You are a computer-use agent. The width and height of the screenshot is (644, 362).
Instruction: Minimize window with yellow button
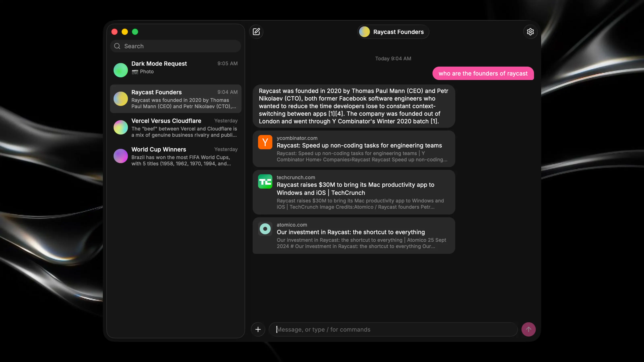pos(125,32)
